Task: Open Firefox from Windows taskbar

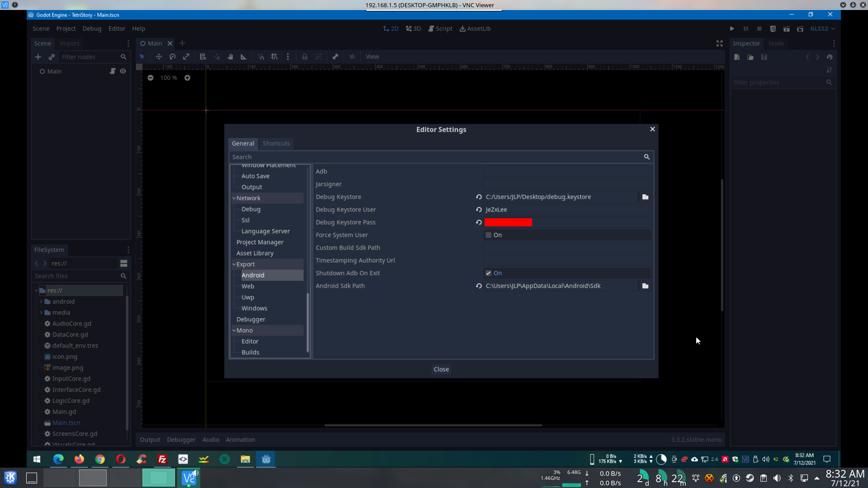Action: click(79, 459)
